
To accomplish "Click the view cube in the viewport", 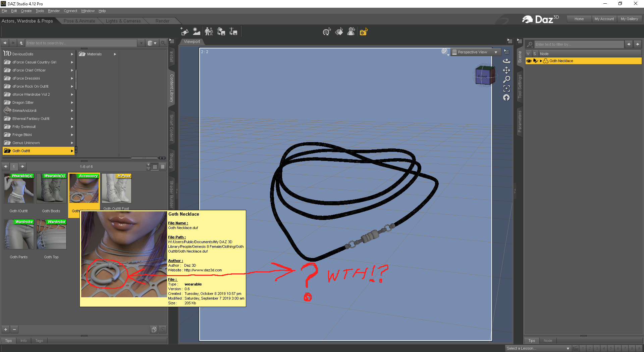I will [x=485, y=75].
